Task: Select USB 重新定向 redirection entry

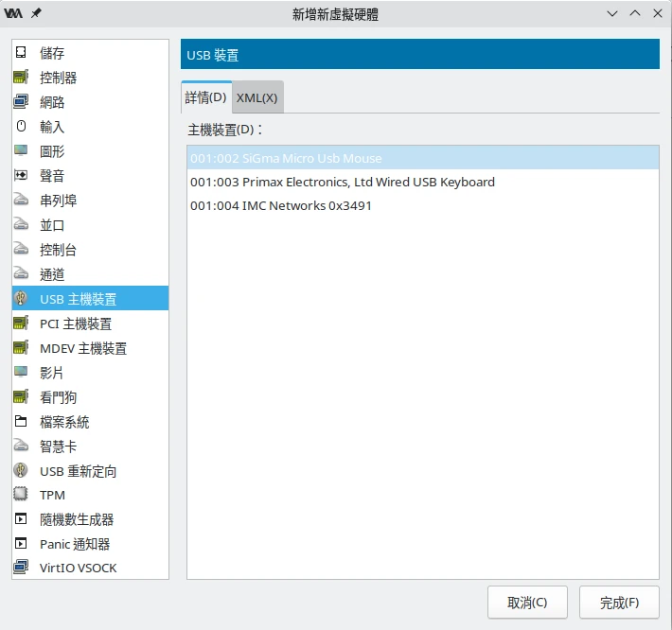Action: point(78,471)
